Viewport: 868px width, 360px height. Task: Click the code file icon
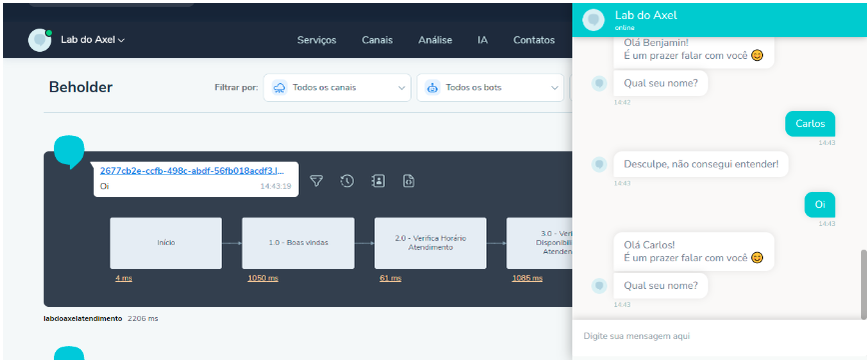pos(410,181)
